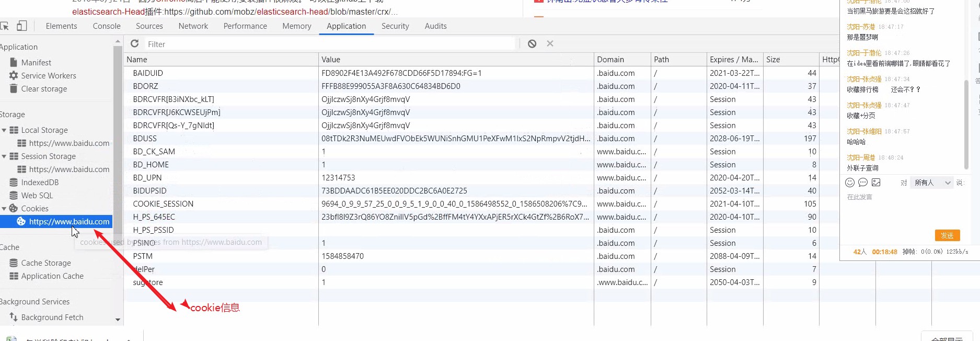
Task: Select the COOKIE_SESSION cookie row
Action: tap(481, 203)
